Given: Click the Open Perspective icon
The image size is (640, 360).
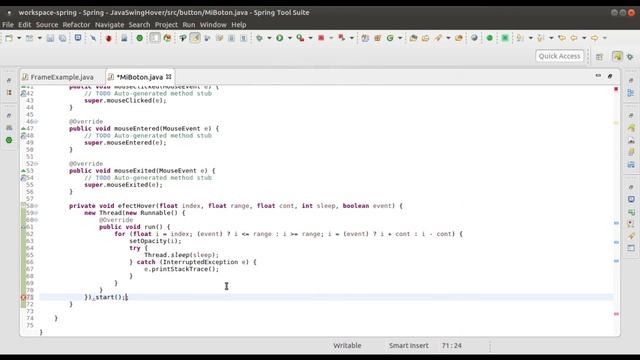Looking at the screenshot, I should coord(599,57).
